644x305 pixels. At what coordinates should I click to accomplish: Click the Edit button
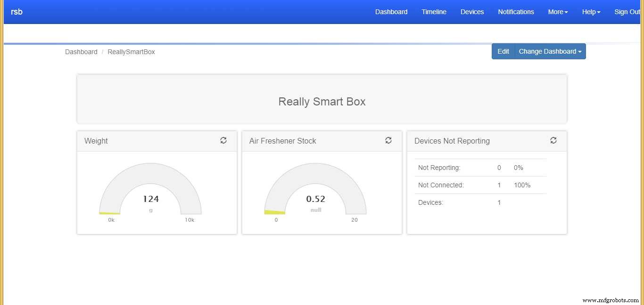(503, 51)
